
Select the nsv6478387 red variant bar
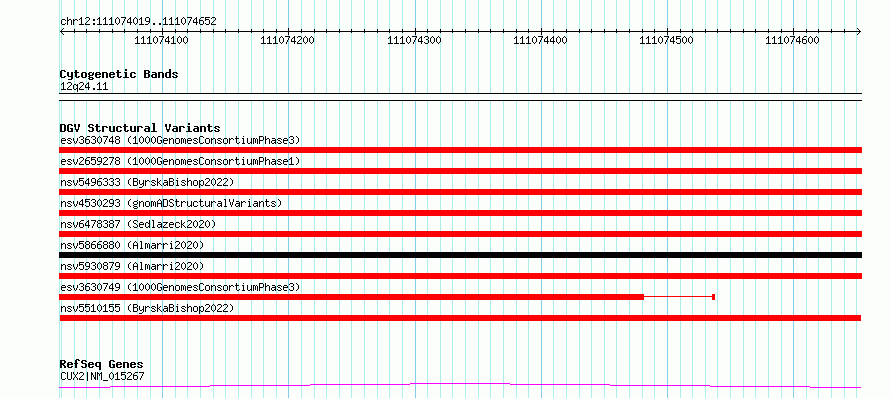(461, 234)
